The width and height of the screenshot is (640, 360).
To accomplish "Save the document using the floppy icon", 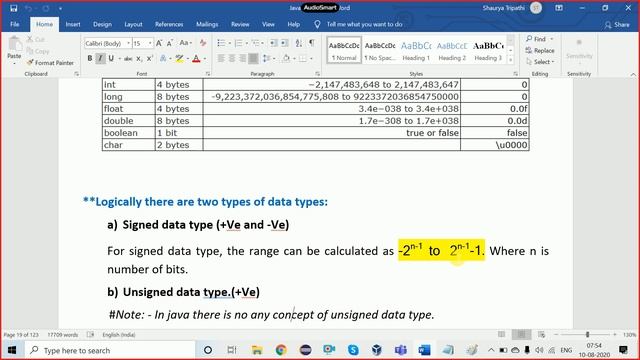I will [x=13, y=8].
